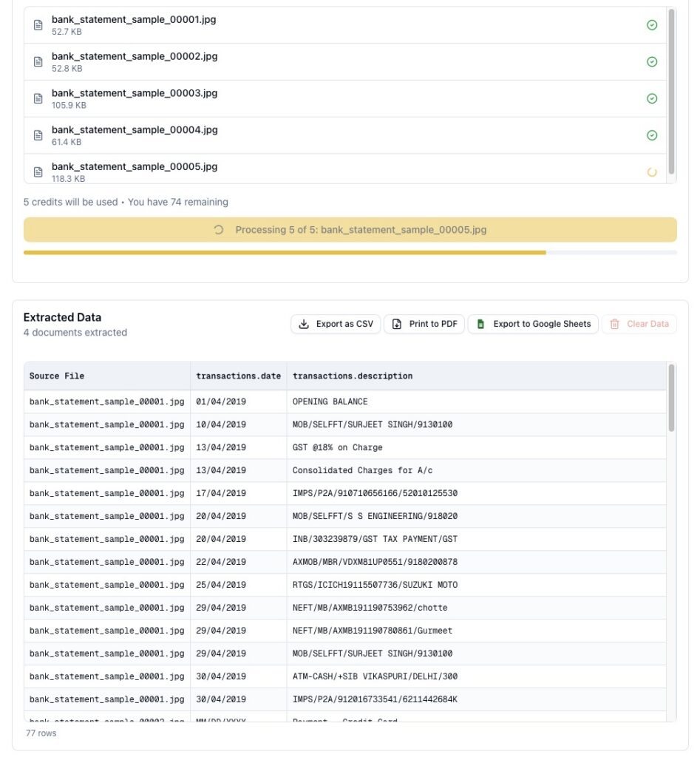
Task: Click the extracted data table scrollbar
Action: point(671,398)
